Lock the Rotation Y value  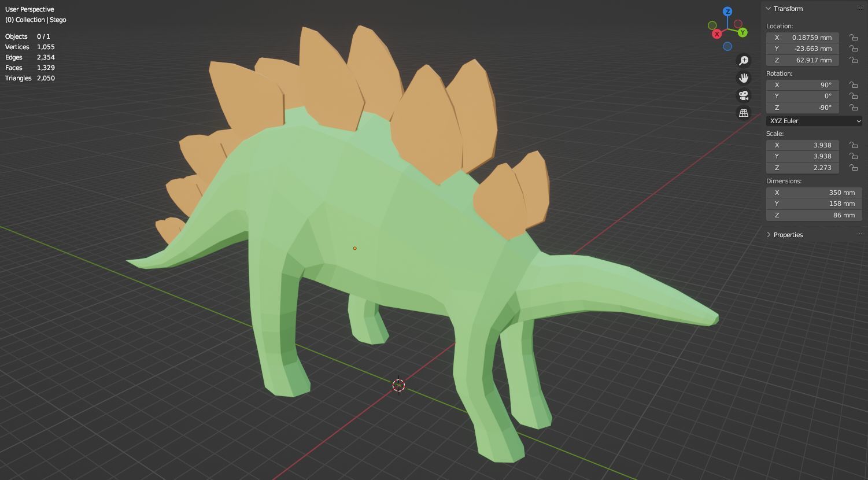pyautogui.click(x=854, y=96)
